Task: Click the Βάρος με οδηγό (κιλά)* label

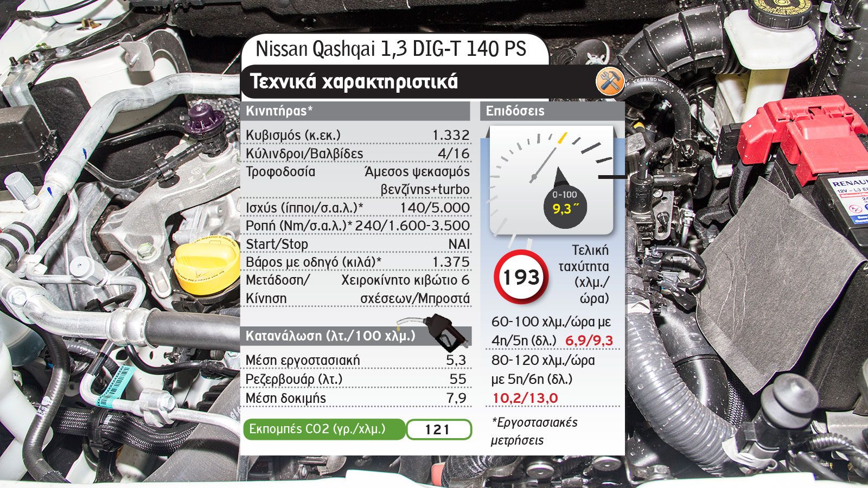Action: 314,262
